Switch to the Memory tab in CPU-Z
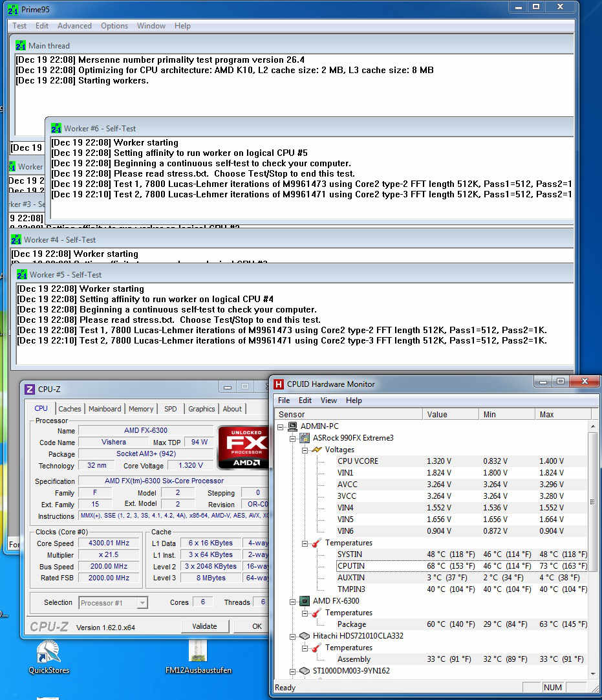This screenshot has width=602, height=700. coord(141,408)
